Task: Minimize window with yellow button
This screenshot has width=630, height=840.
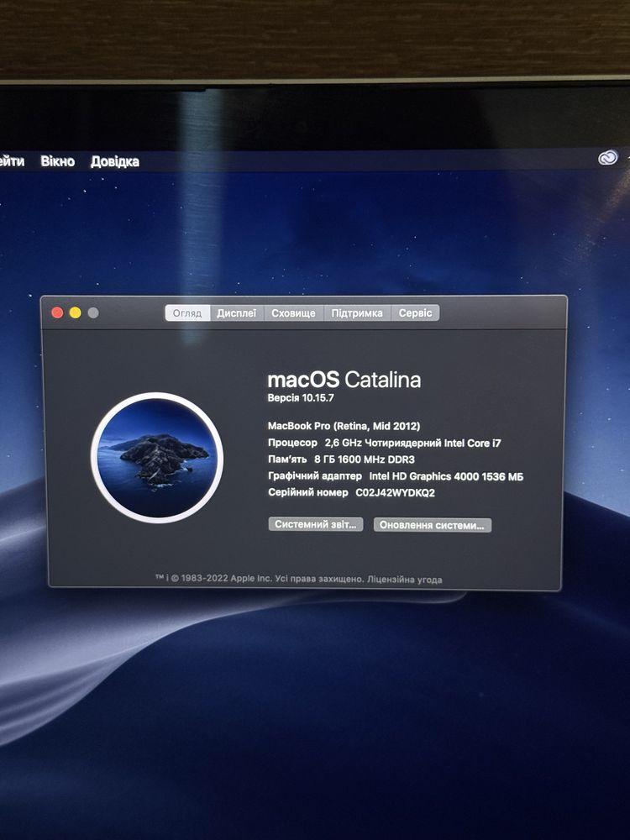Action: [x=76, y=312]
